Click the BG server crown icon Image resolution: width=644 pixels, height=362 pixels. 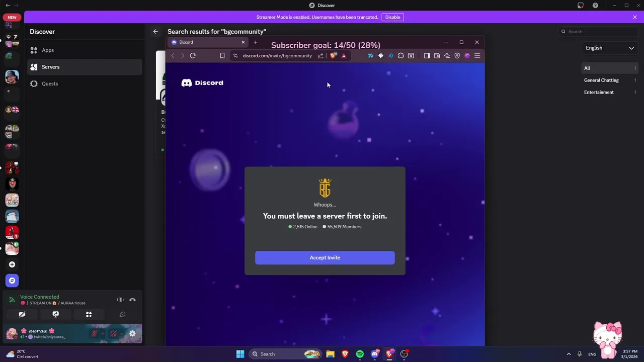click(x=325, y=188)
